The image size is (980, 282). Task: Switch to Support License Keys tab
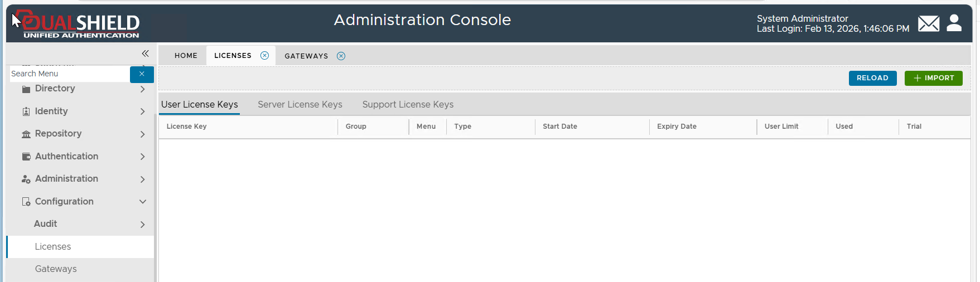[408, 104]
